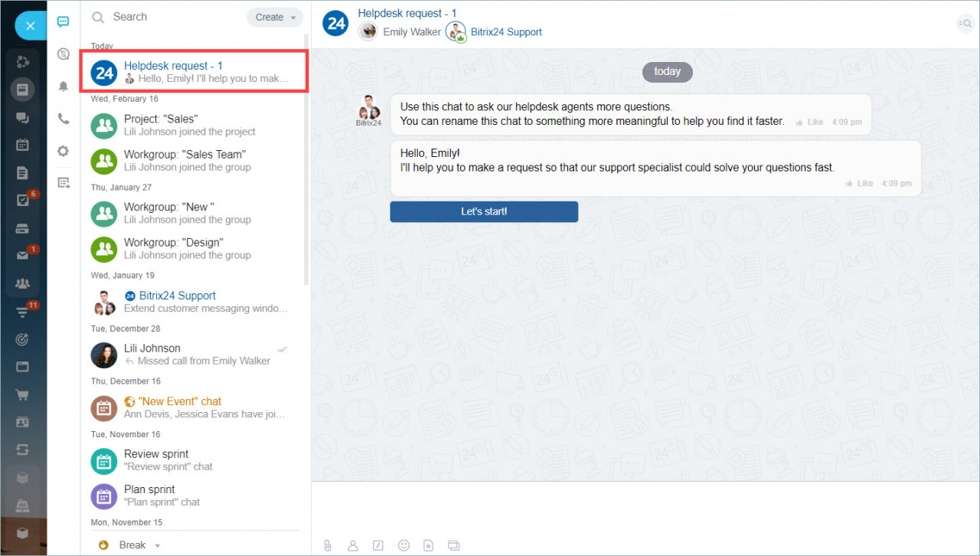980x556 pixels.
Task: Open the Create dropdown
Action: pyautogui.click(x=275, y=17)
